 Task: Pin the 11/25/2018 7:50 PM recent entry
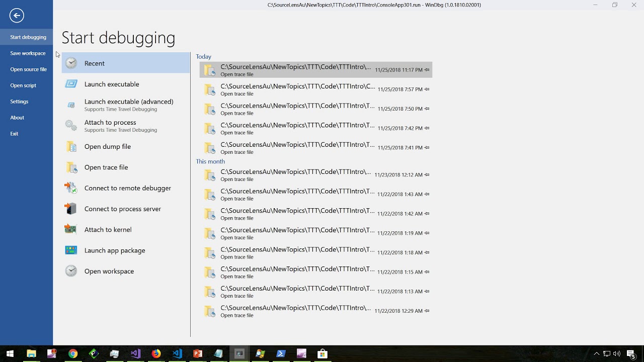427,109
